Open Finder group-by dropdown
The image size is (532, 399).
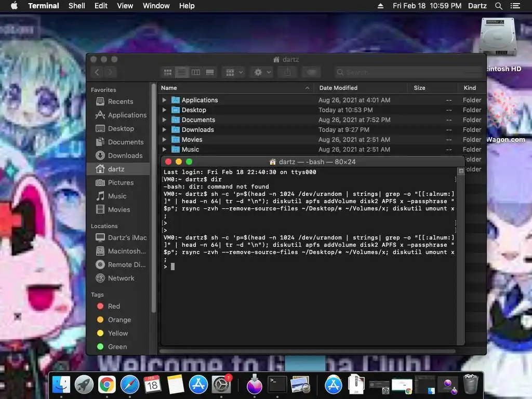pos(234,72)
